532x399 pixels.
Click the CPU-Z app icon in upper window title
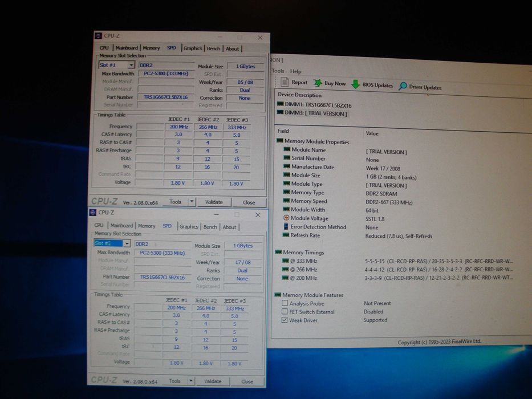tap(99, 36)
